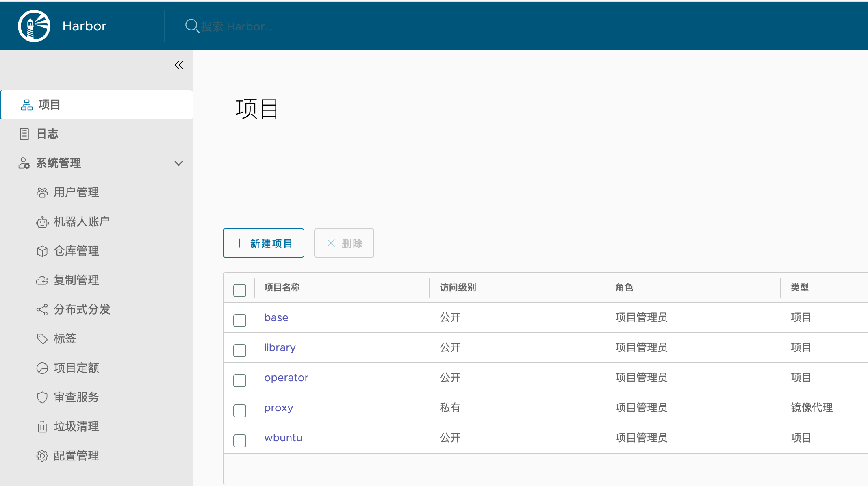868x486 pixels.
Task: Open the wbuntu project link
Action: tap(283, 438)
